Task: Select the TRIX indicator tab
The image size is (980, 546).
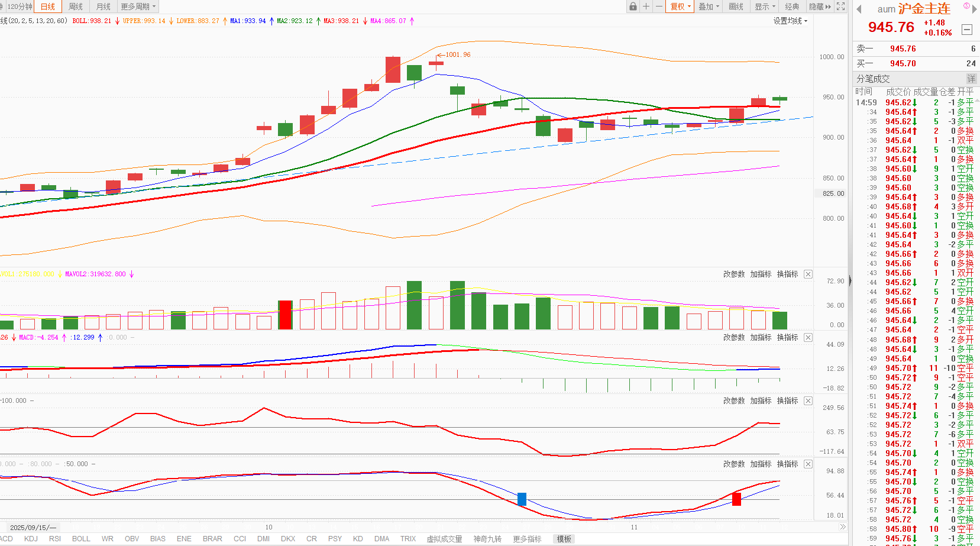Action: pos(408,539)
